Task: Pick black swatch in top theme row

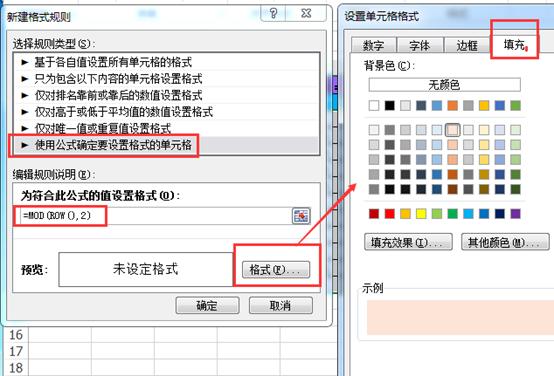Action: click(390, 105)
